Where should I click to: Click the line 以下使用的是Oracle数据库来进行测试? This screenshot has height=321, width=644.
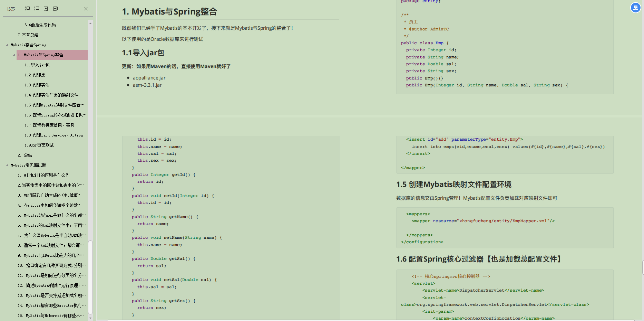tap(163, 39)
